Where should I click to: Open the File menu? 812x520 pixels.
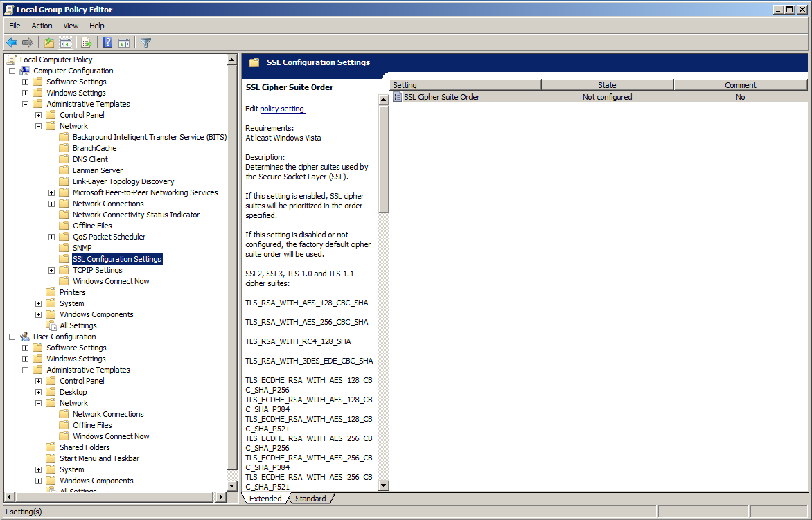pyautogui.click(x=15, y=26)
